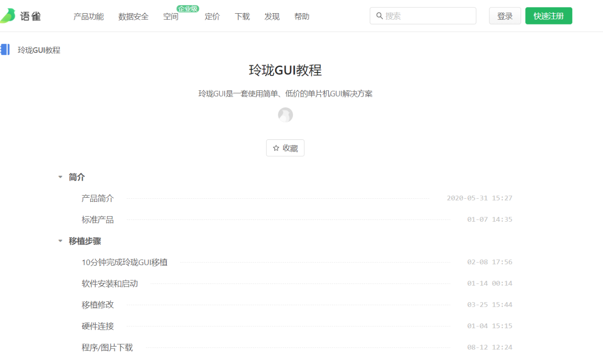
Task: Click the author avatar below the description
Action: coord(285,115)
